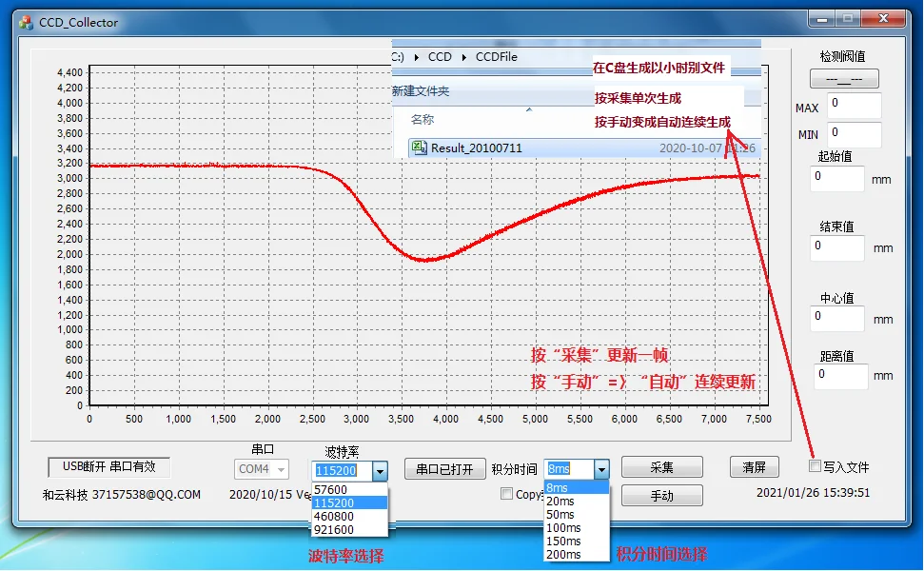Focus the 中心值 input field
This screenshot has width=924, height=571.
(837, 318)
